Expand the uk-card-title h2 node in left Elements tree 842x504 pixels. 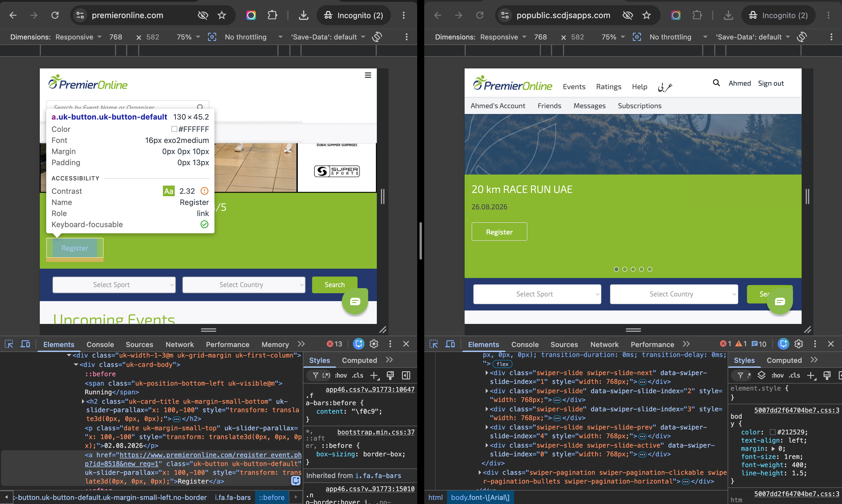pyautogui.click(x=83, y=401)
